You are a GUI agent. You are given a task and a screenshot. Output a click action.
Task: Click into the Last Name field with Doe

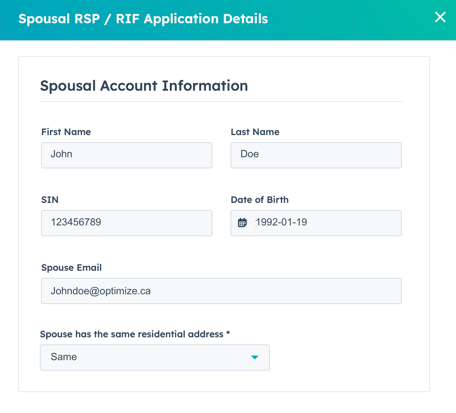316,155
